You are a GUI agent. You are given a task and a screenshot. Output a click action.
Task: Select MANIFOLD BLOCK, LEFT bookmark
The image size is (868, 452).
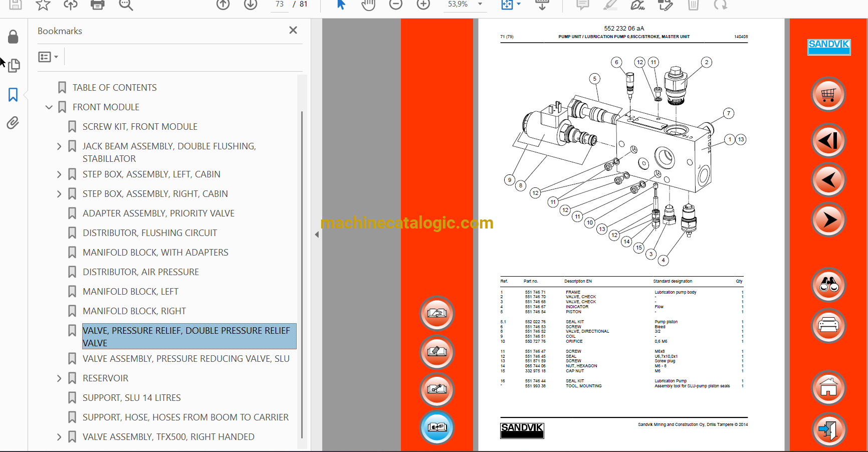point(130,292)
